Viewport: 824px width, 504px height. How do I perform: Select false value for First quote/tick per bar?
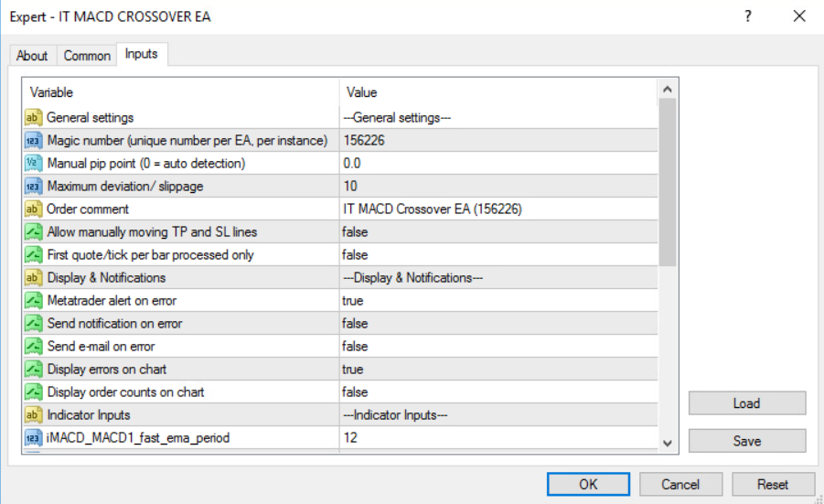[x=355, y=255]
